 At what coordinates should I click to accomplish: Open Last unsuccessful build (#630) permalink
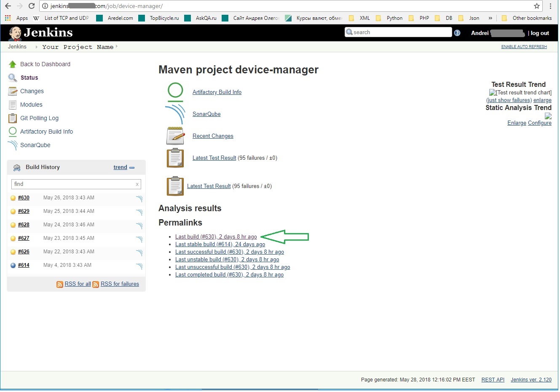point(233,267)
